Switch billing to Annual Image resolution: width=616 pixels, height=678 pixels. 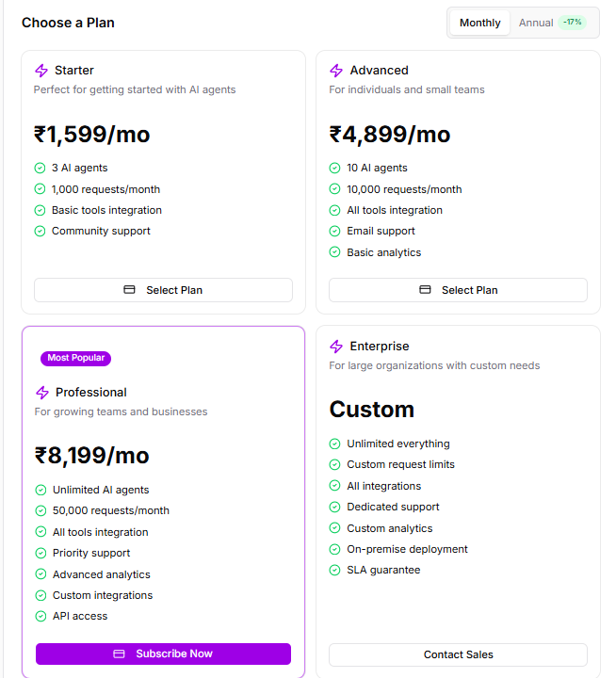[536, 23]
